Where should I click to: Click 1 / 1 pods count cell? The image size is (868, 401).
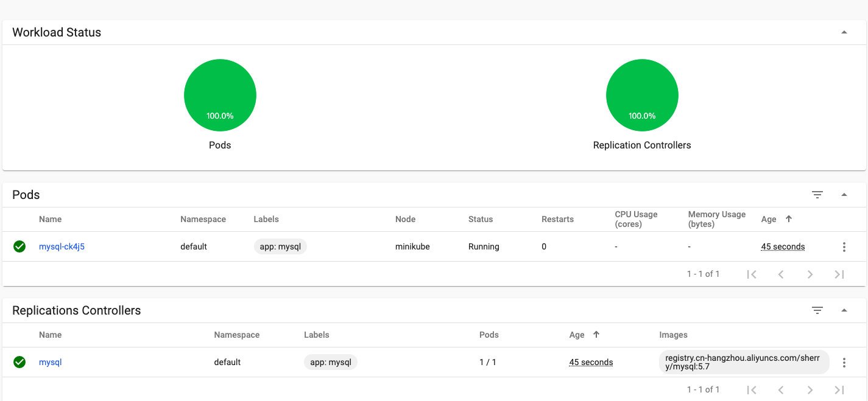(488, 362)
